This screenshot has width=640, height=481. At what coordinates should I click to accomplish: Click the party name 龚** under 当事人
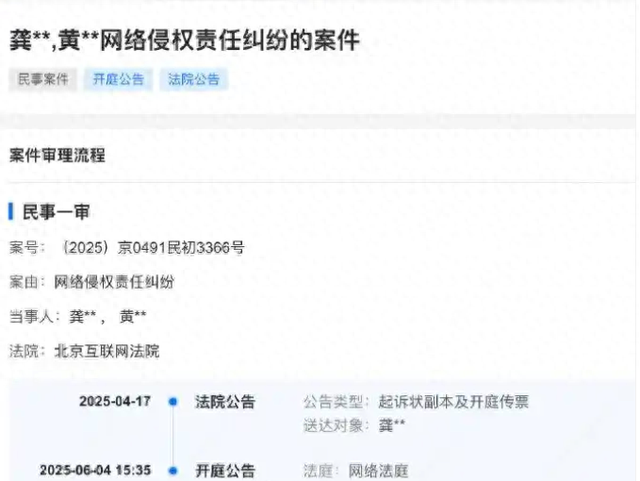click(82, 316)
